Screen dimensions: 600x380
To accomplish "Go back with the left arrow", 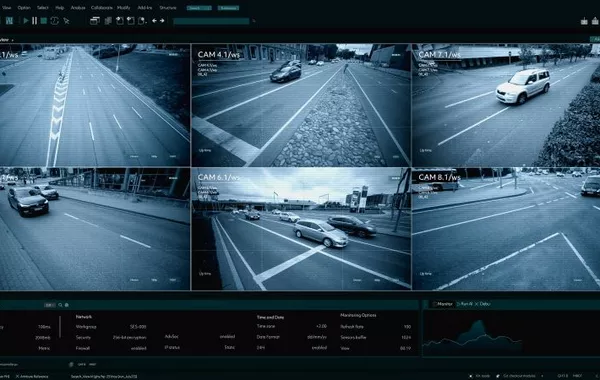I will [154, 21].
